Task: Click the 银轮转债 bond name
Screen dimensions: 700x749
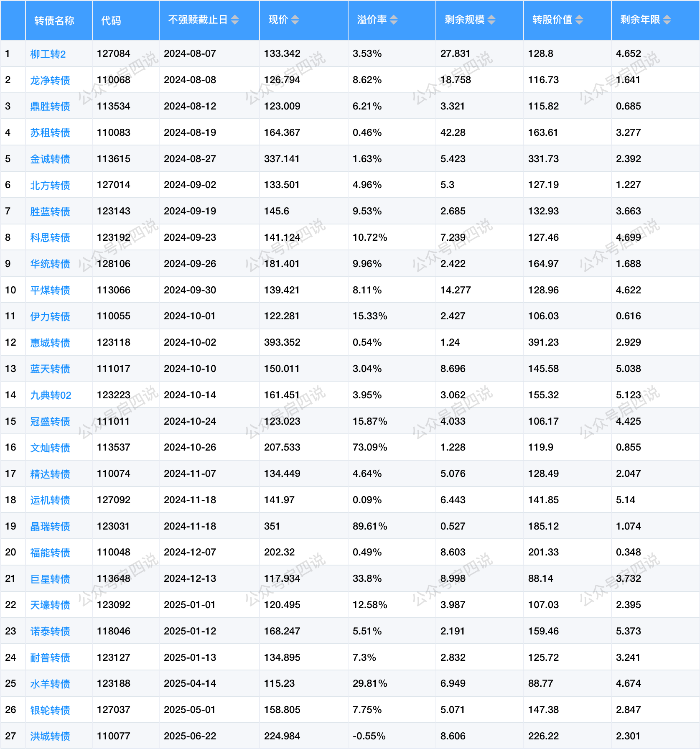Action: coord(50,710)
